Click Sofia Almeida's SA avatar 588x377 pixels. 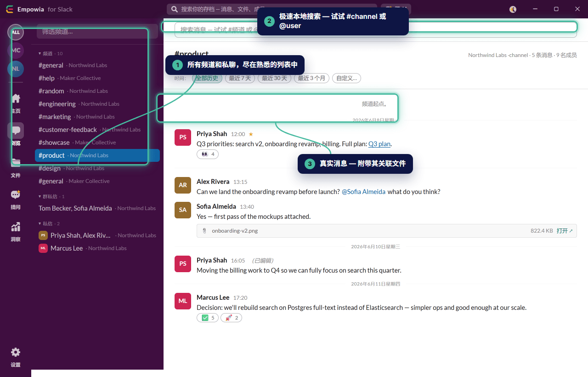(183, 210)
